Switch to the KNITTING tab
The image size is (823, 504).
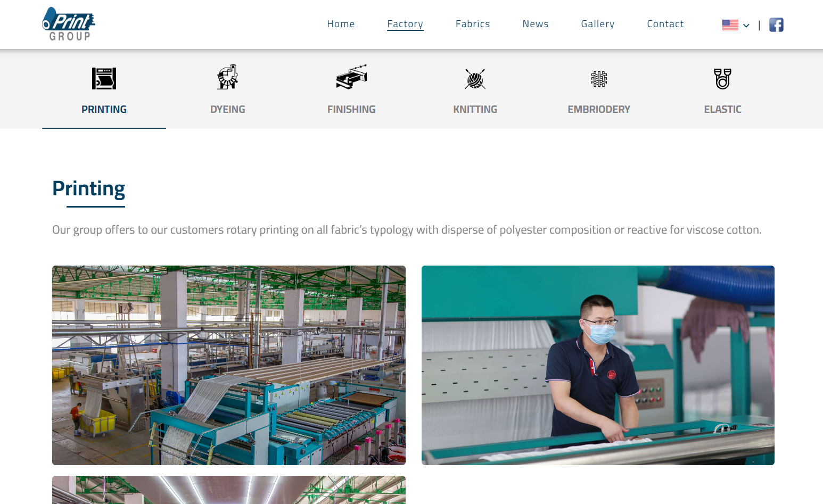[x=475, y=109]
